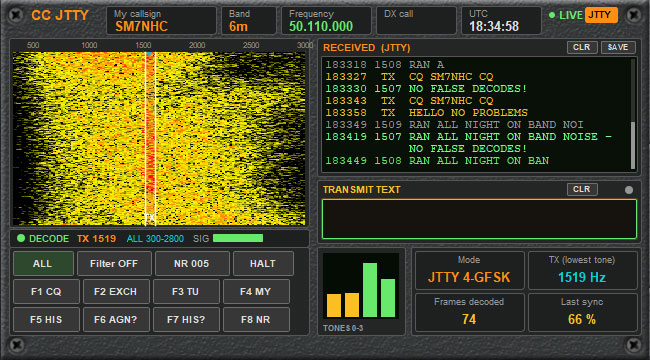Click the ALL decode button
The height and width of the screenshot is (360, 650).
(43, 263)
